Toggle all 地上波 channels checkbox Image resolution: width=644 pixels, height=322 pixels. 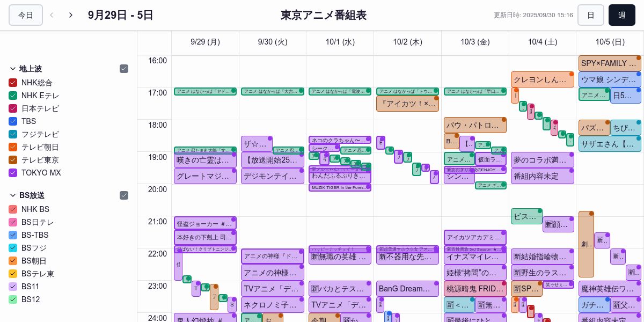[x=124, y=69]
